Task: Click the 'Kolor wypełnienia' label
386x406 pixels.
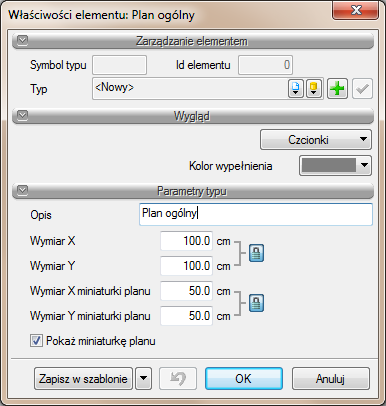Action: [x=231, y=166]
